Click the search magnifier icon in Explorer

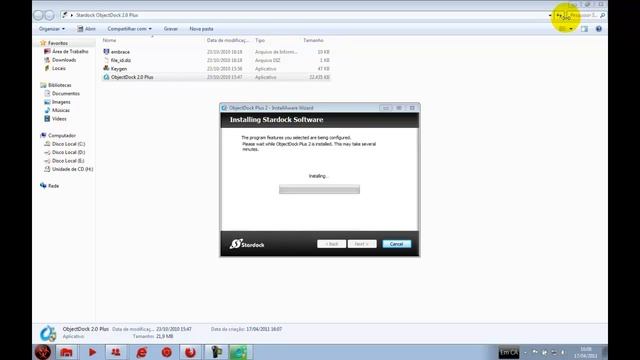click(602, 15)
